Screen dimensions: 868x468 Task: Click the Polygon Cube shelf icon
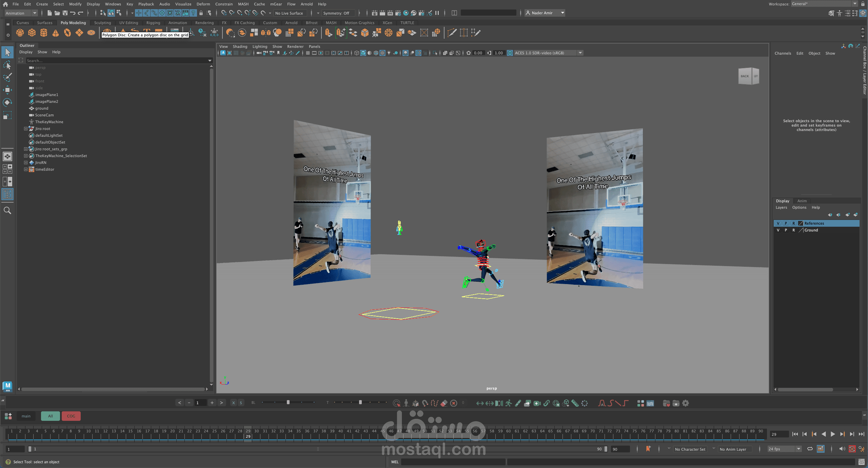point(32,33)
